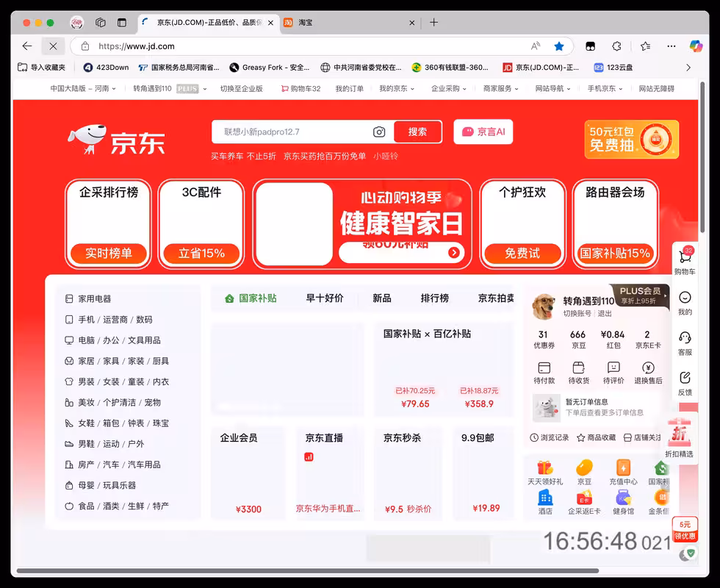Toggle vertical tabs icon

click(122, 23)
